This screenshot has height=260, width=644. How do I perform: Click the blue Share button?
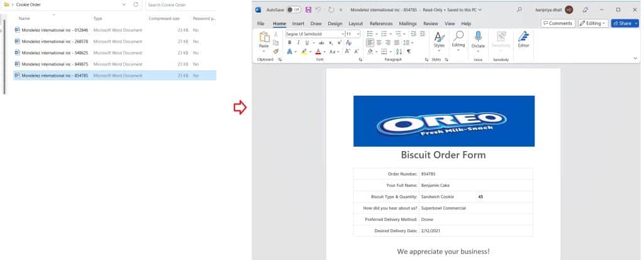[x=625, y=23]
